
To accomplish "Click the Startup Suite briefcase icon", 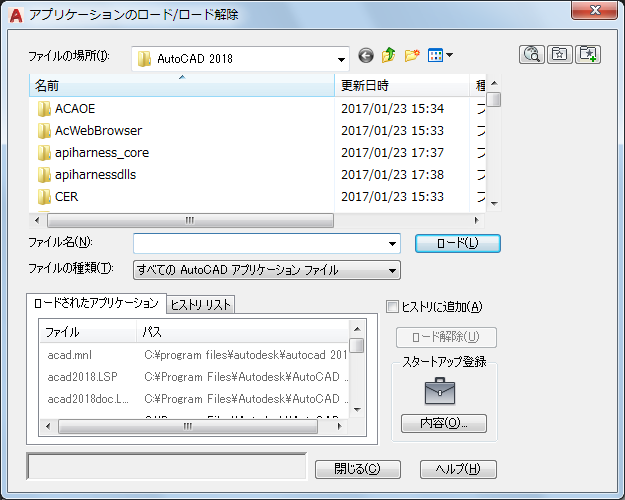I will click(x=440, y=392).
